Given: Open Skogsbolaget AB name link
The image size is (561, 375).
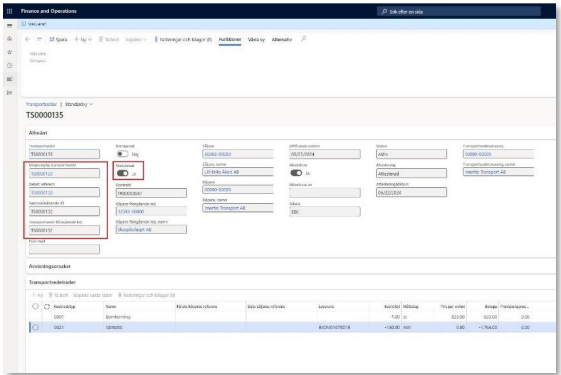Looking at the screenshot, I should coord(135,229).
